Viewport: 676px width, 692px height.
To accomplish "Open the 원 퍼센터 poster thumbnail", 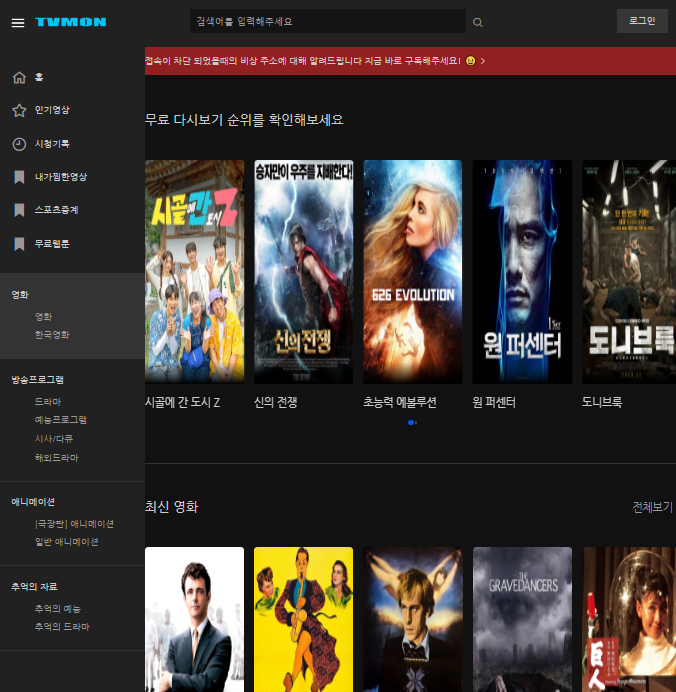I will 522,272.
